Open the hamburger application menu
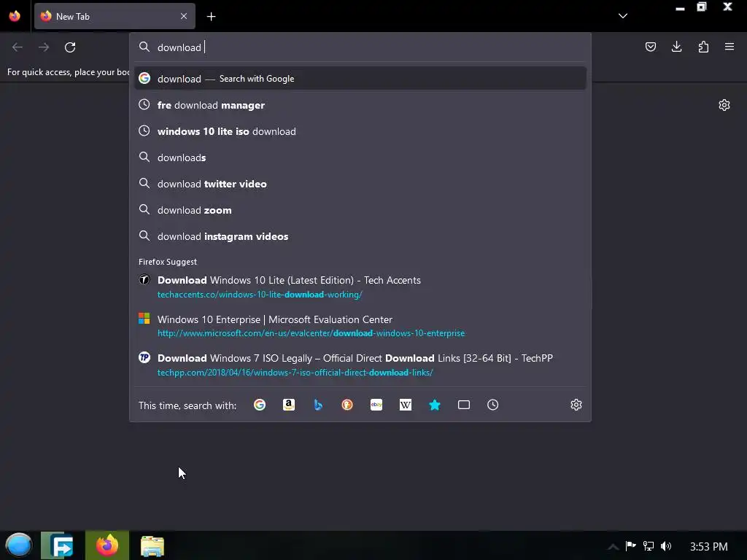The height and width of the screenshot is (560, 747). coord(729,47)
